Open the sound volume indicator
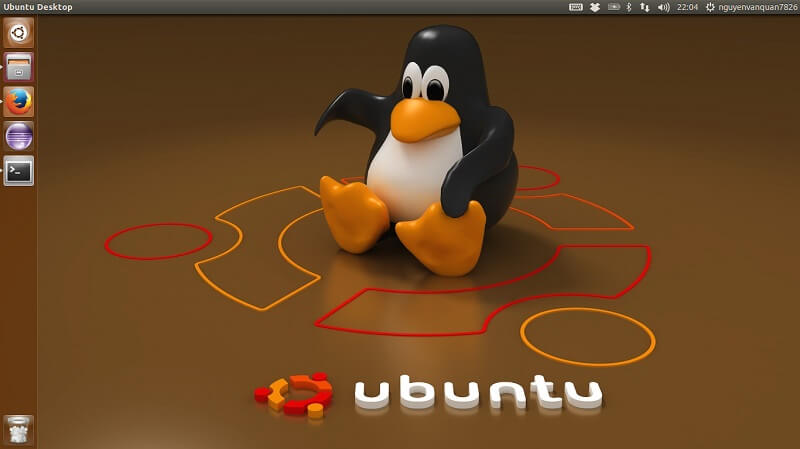The width and height of the screenshot is (800, 449). pos(663,7)
